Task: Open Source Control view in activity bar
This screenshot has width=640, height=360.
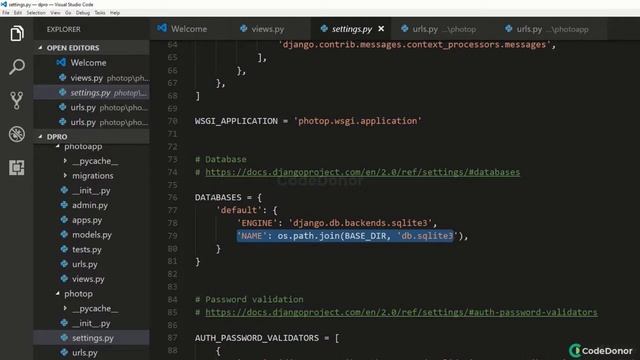Action: [16, 100]
